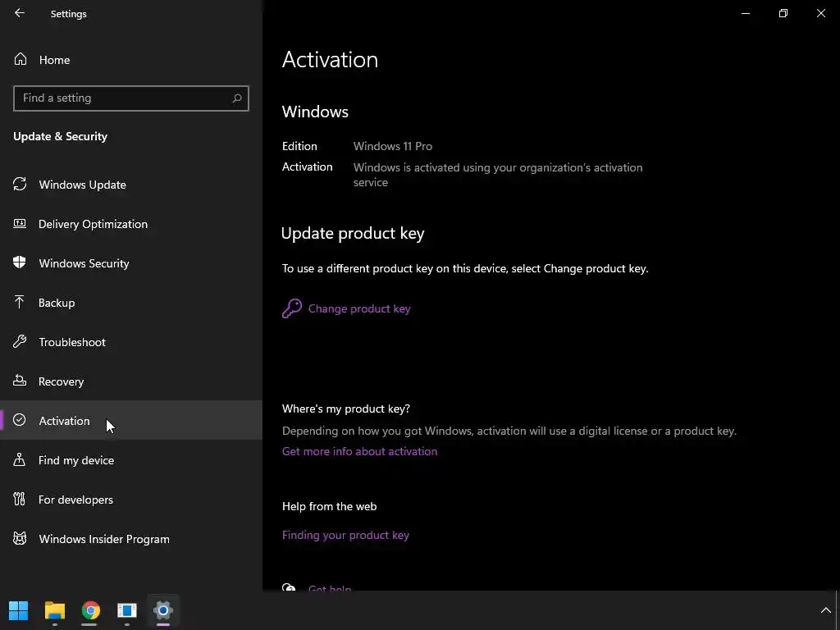The height and width of the screenshot is (630, 840).
Task: Click the Windows 11 Pro edition text
Action: (393, 146)
